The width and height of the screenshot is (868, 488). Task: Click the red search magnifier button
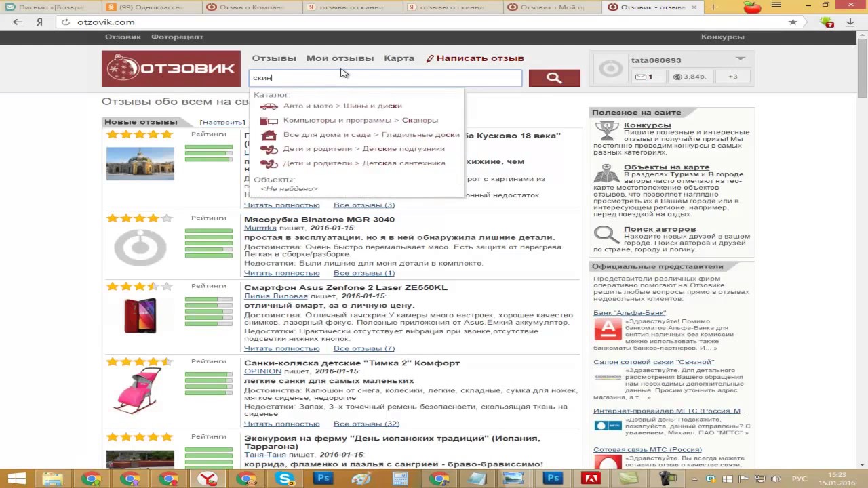(554, 78)
